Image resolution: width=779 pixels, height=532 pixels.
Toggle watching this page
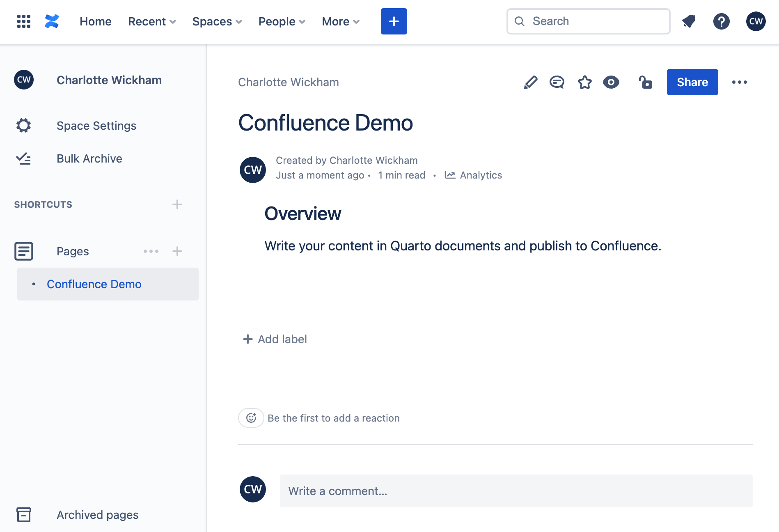pyautogui.click(x=611, y=82)
